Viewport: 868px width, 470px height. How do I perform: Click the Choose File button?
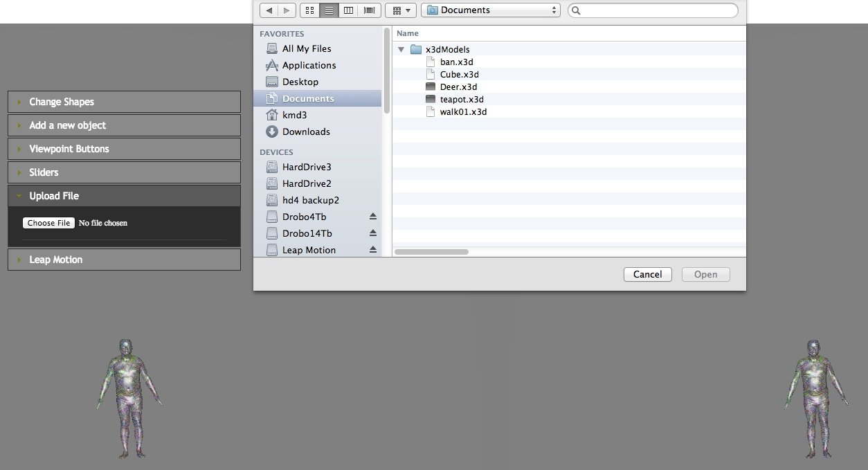48,223
